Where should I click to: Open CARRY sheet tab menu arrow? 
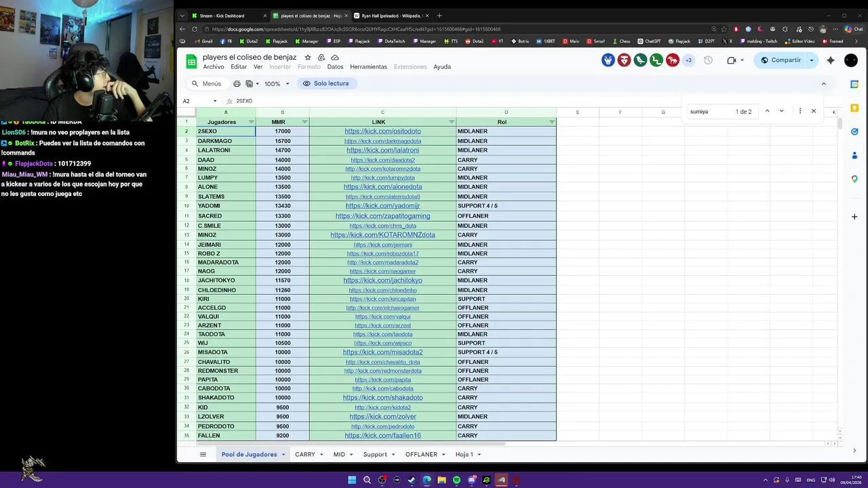321,455
